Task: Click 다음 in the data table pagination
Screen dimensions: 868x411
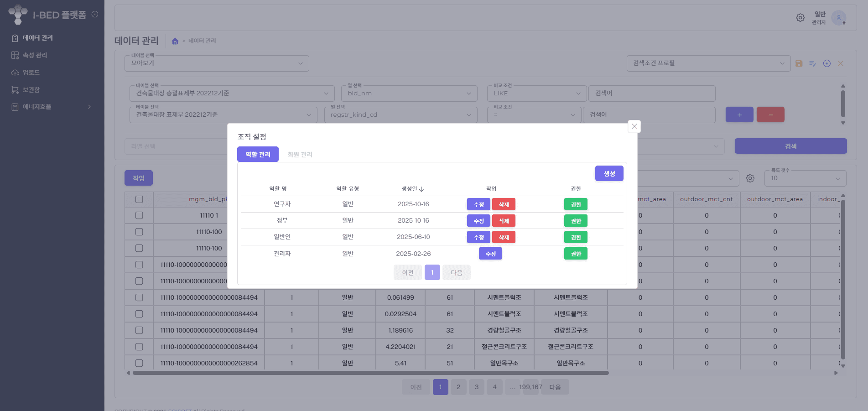Action: coord(555,387)
